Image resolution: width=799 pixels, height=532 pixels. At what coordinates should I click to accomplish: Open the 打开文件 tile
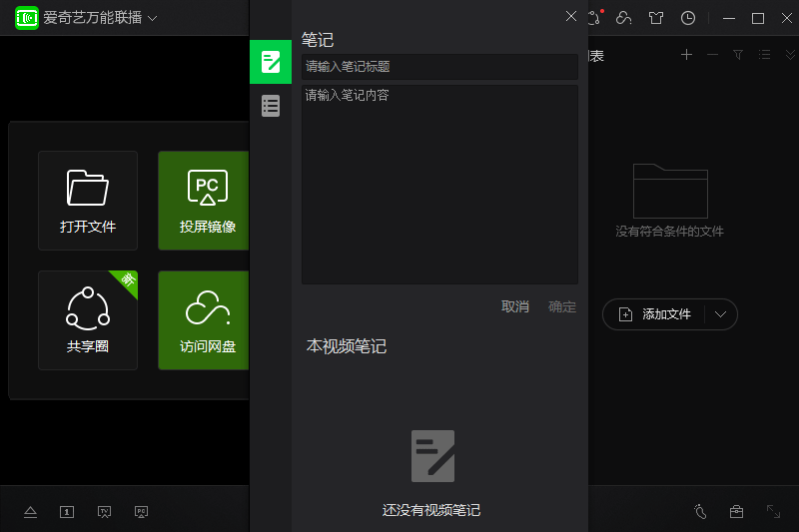click(88, 200)
